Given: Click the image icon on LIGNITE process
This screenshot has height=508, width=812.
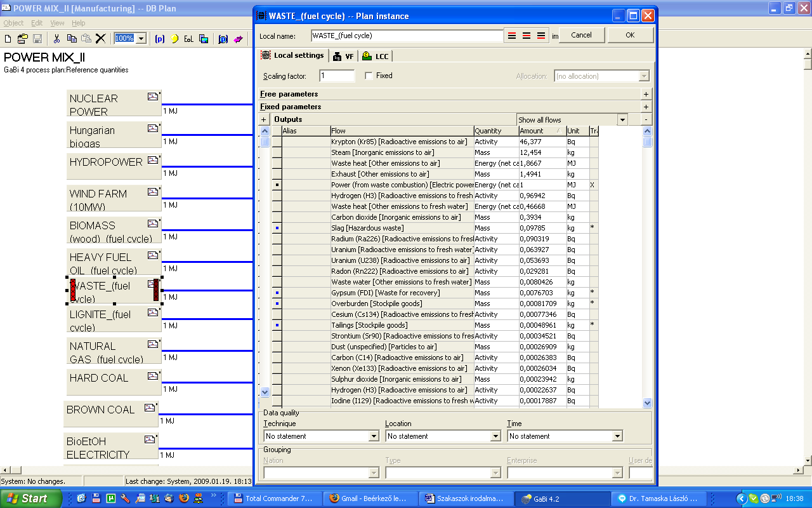Looking at the screenshot, I should click(x=153, y=312).
